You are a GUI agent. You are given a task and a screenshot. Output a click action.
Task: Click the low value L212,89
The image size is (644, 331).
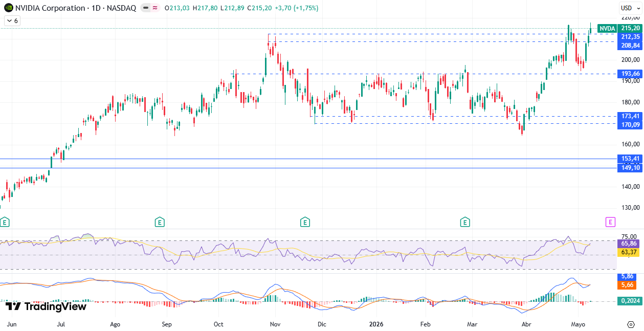[x=233, y=8]
